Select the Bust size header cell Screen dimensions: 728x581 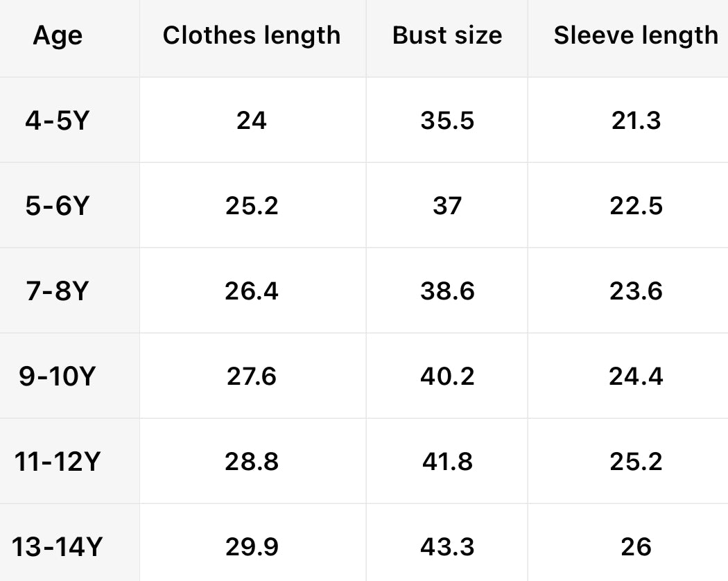447,36
